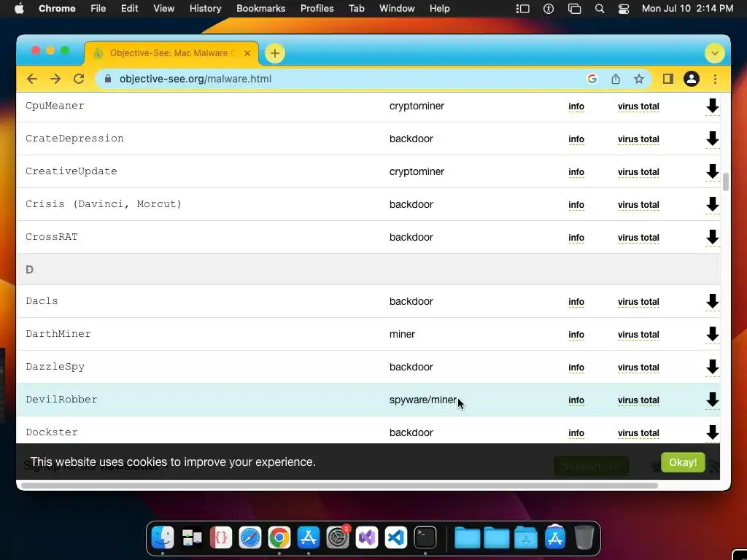
Task: Open the File menu
Action: tap(98, 9)
